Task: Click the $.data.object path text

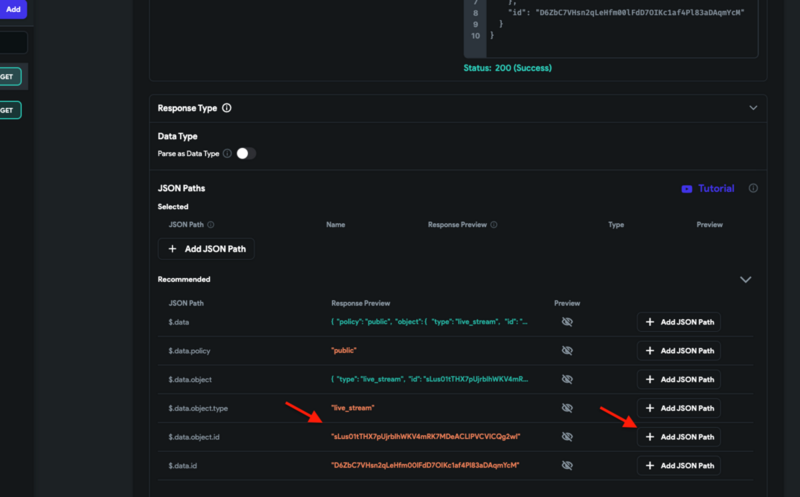Action: (190, 379)
